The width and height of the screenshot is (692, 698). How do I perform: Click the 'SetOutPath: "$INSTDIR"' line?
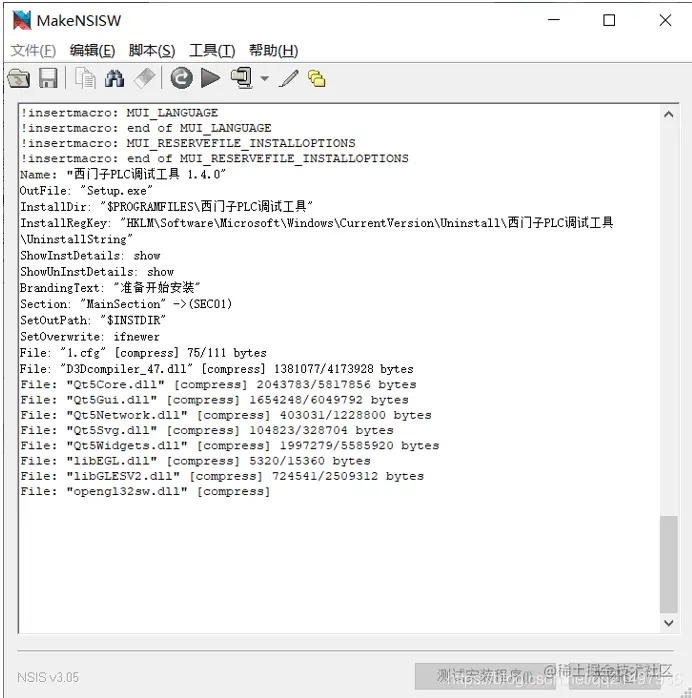tap(93, 320)
